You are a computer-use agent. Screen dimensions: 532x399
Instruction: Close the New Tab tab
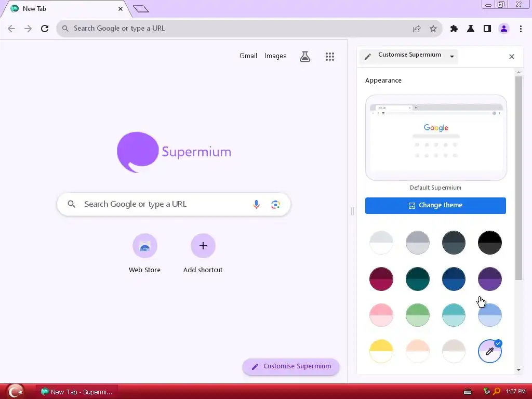[121, 9]
